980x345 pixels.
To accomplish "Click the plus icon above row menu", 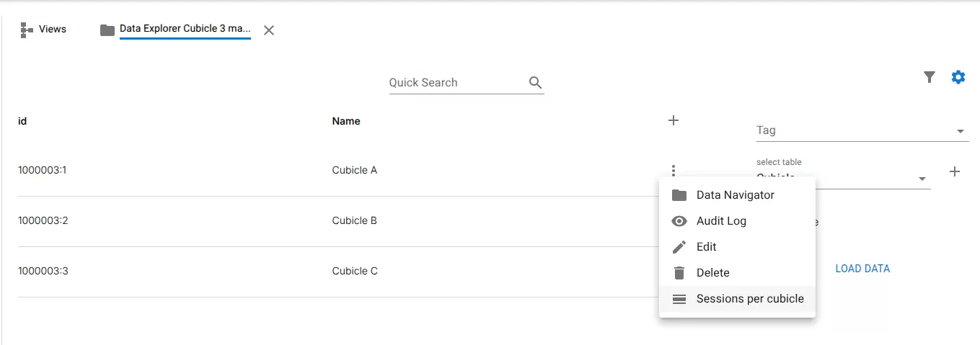I will (x=674, y=120).
